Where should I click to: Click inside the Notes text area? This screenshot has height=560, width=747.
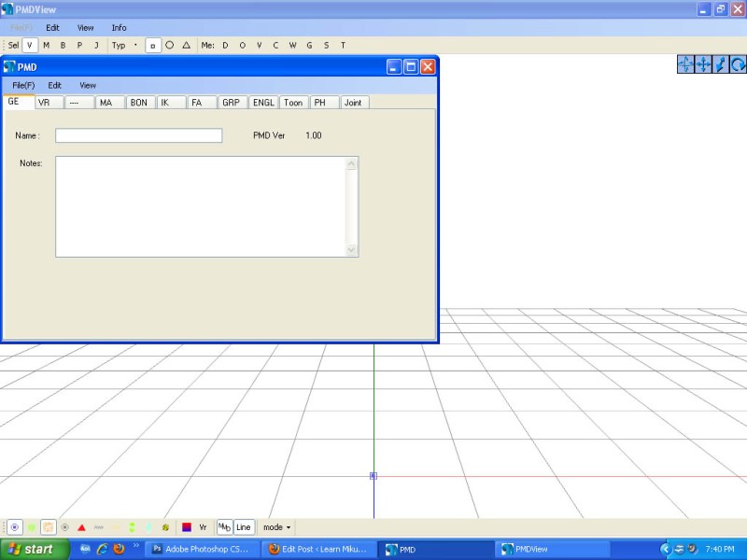pyautogui.click(x=201, y=206)
